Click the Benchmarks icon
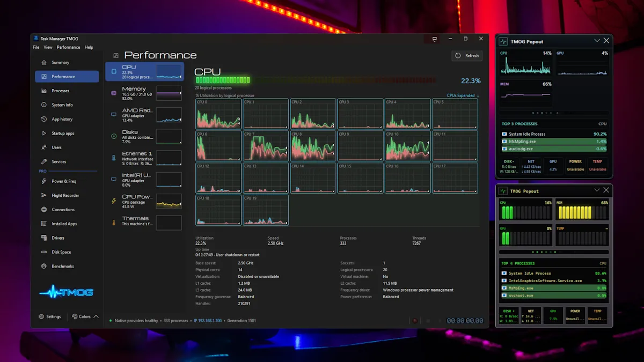The height and width of the screenshot is (362, 644). coord(44,266)
